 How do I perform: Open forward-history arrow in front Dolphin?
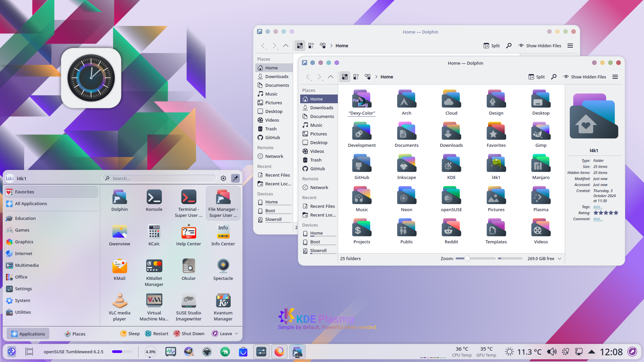(x=320, y=77)
